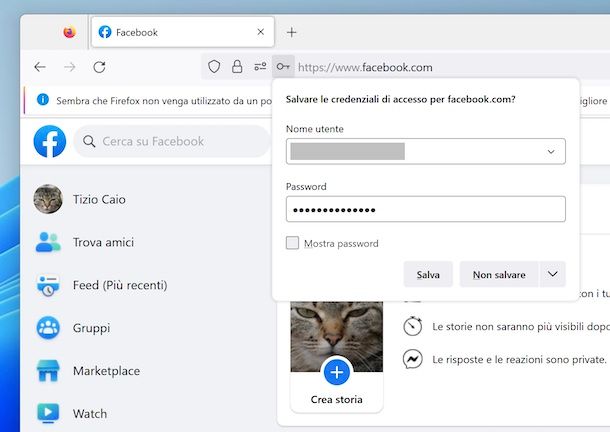Open a new tab with plus button

click(291, 32)
